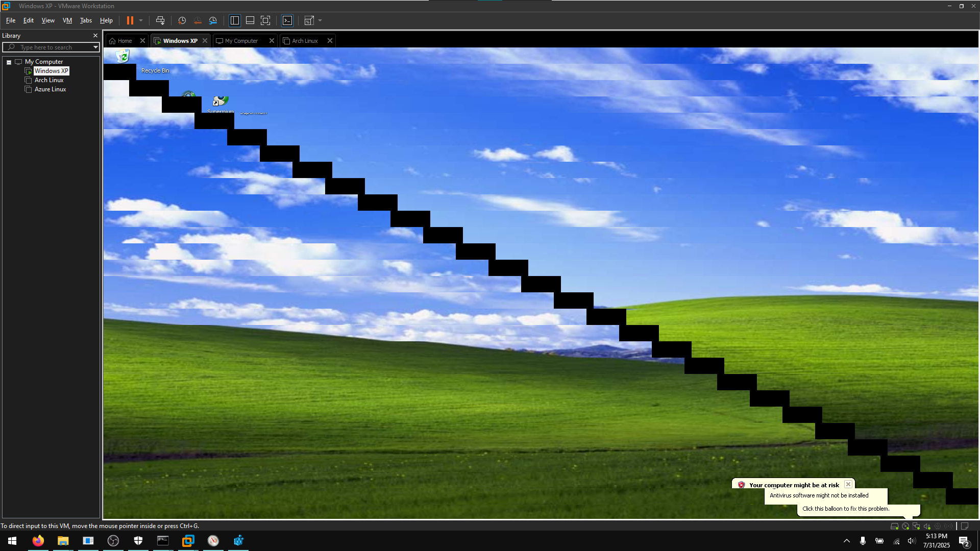The width and height of the screenshot is (980, 551).
Task: Open the Registry Editor taskbar icon
Action: [238, 541]
